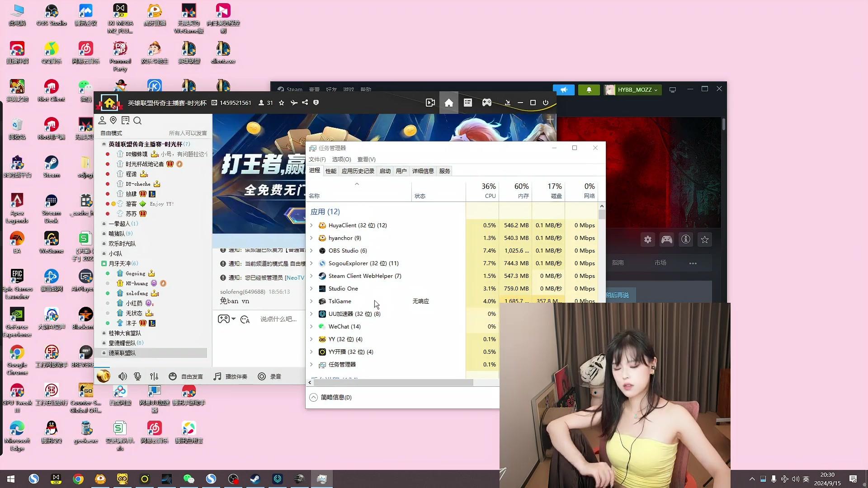Viewport: 868px width, 488px height.
Task: Favorite the YY channel with star icon
Action: [x=282, y=103]
